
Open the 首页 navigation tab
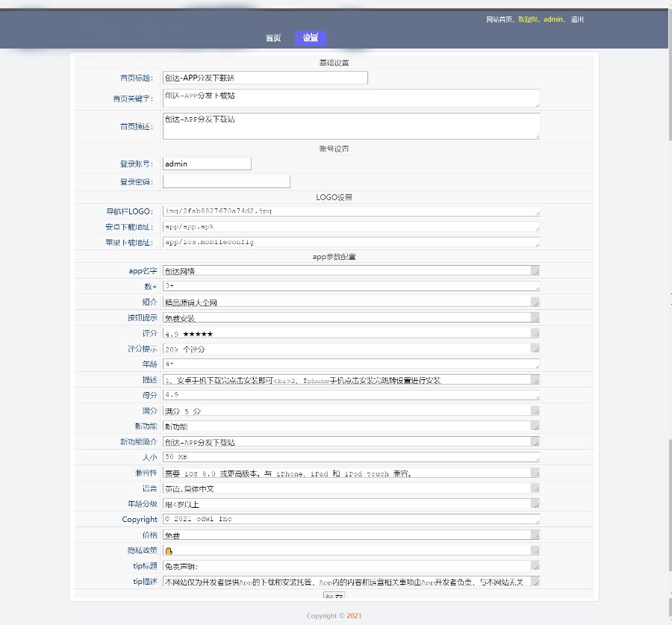click(273, 38)
